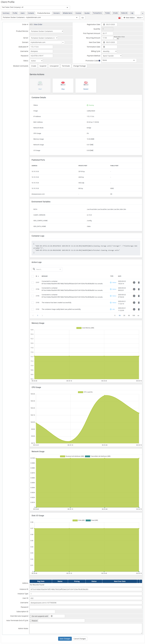Tick the checkbox for log 2195
Viewport: 145px width, 644px height.
coord(33,296)
